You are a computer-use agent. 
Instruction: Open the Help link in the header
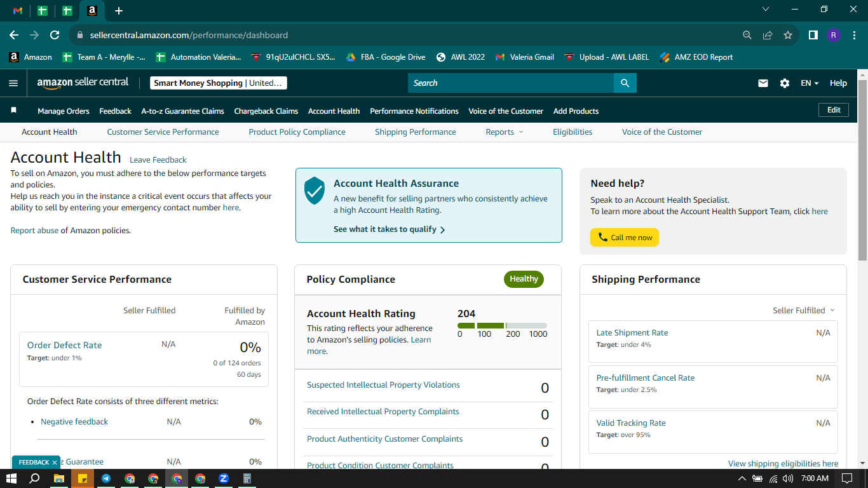[x=838, y=83]
